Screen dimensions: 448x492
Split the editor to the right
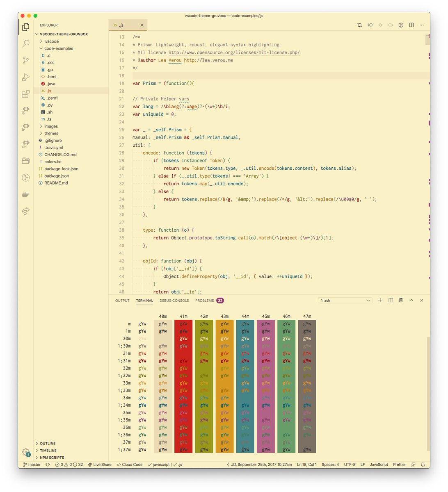pyautogui.click(x=411, y=25)
